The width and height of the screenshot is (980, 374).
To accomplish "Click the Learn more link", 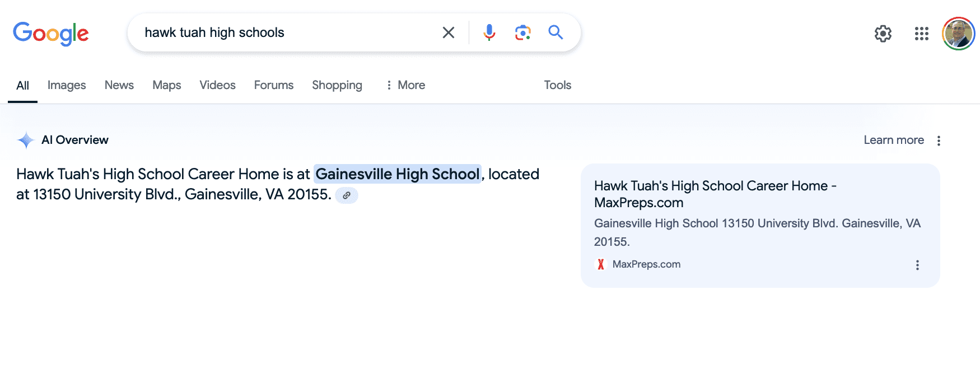I will pyautogui.click(x=893, y=140).
